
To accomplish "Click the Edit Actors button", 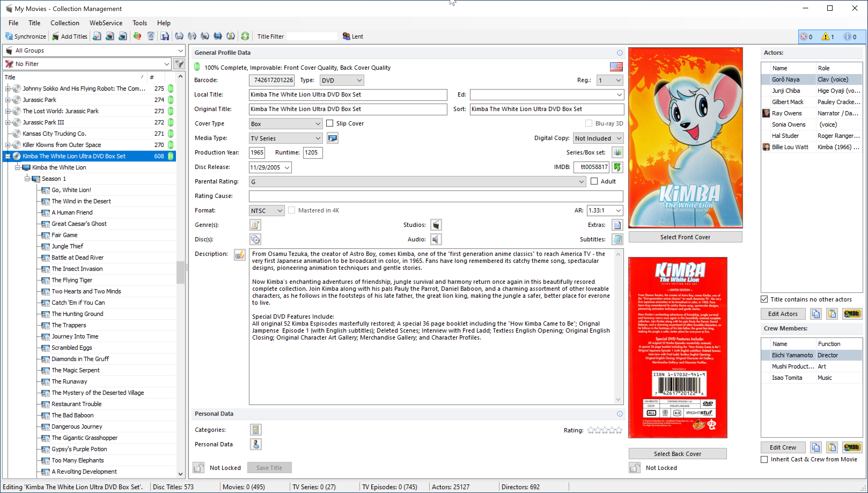I will click(x=783, y=314).
